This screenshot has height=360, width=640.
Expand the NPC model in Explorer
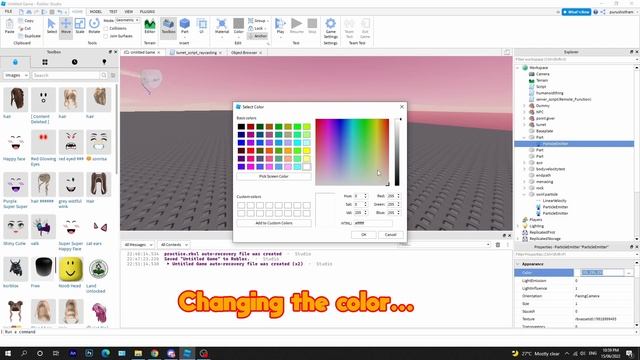[524, 112]
